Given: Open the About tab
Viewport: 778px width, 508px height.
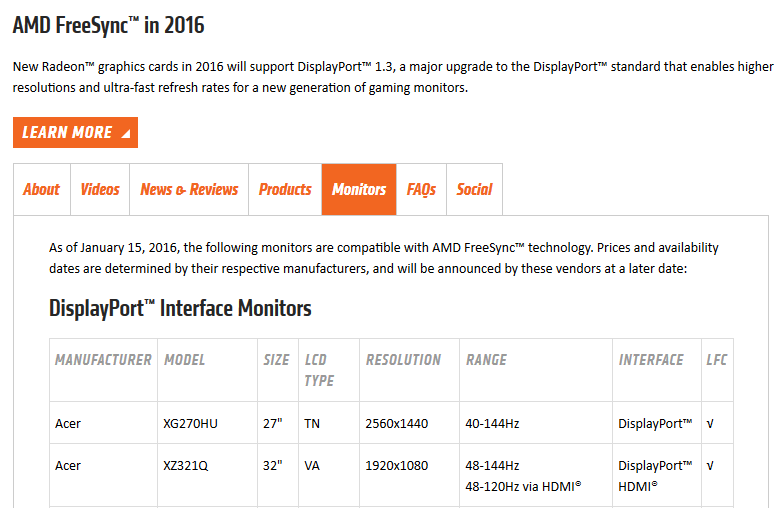Looking at the screenshot, I should click(42, 190).
